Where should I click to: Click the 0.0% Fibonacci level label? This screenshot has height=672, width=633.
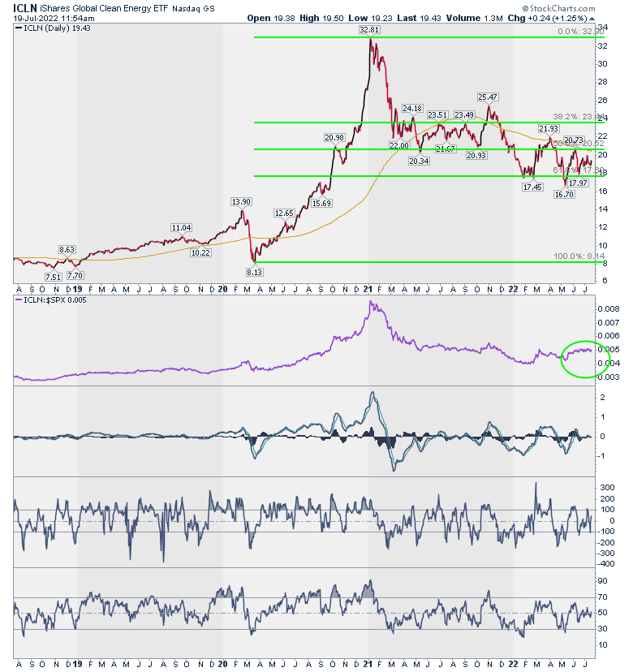point(581,32)
